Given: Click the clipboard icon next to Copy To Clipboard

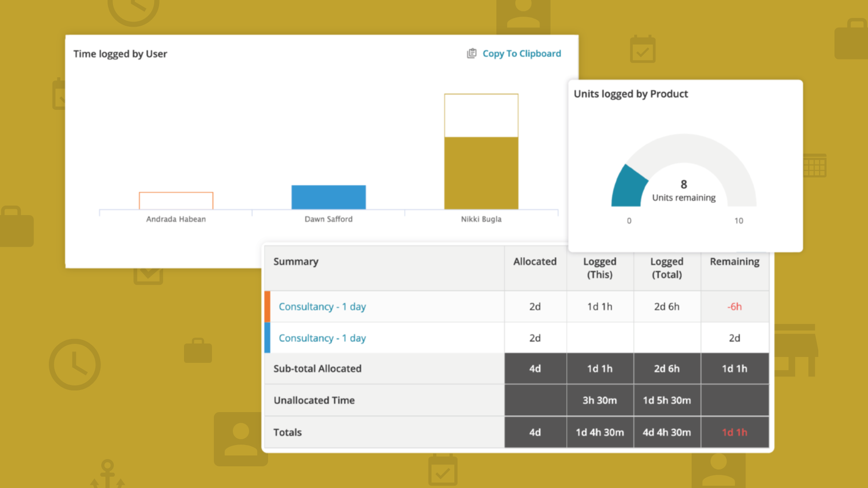Looking at the screenshot, I should click(472, 53).
